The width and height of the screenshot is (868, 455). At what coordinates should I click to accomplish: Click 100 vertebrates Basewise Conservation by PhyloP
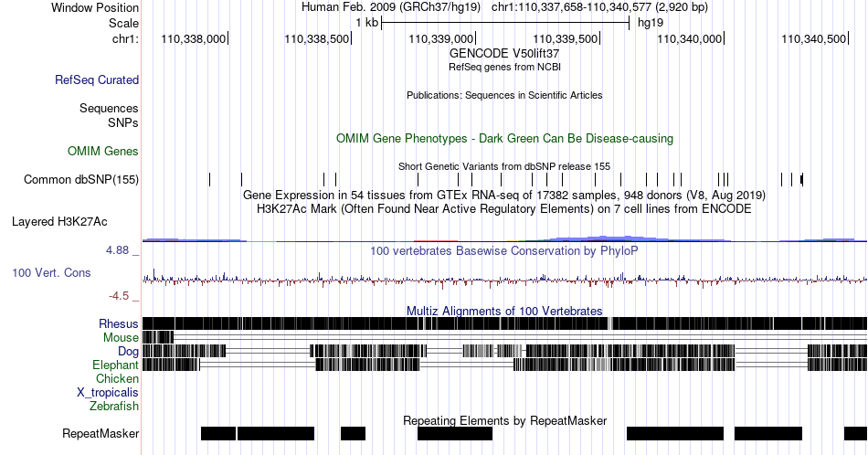(504, 250)
